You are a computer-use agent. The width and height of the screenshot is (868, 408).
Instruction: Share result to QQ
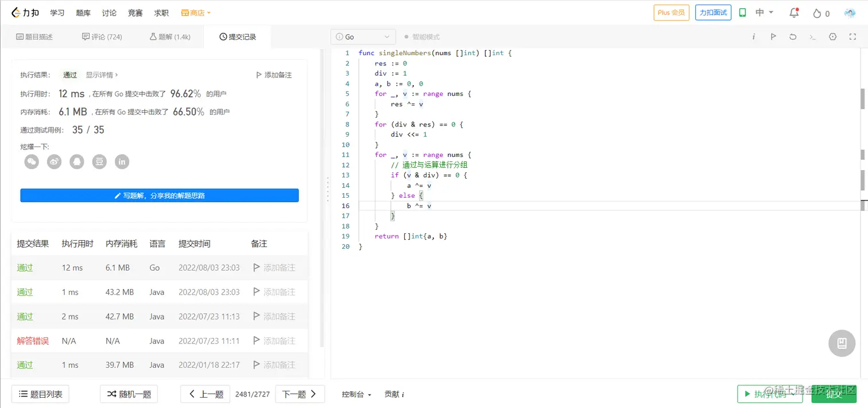[x=77, y=162]
